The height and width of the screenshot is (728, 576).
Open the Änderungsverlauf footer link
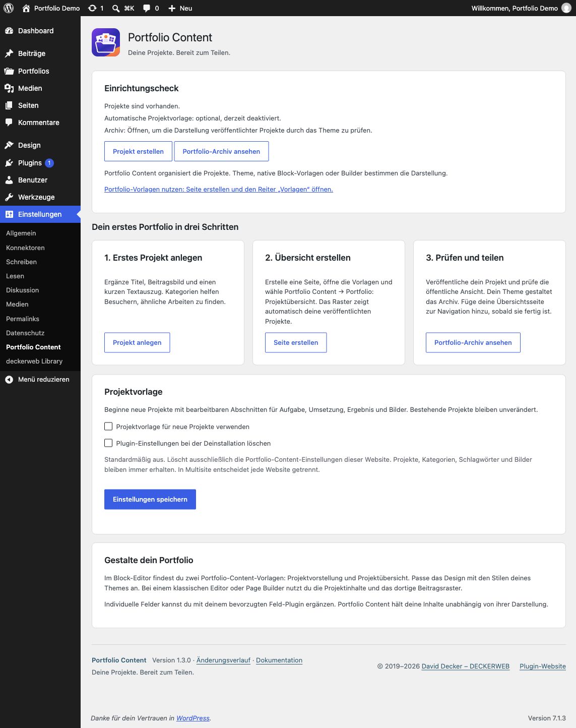223,660
